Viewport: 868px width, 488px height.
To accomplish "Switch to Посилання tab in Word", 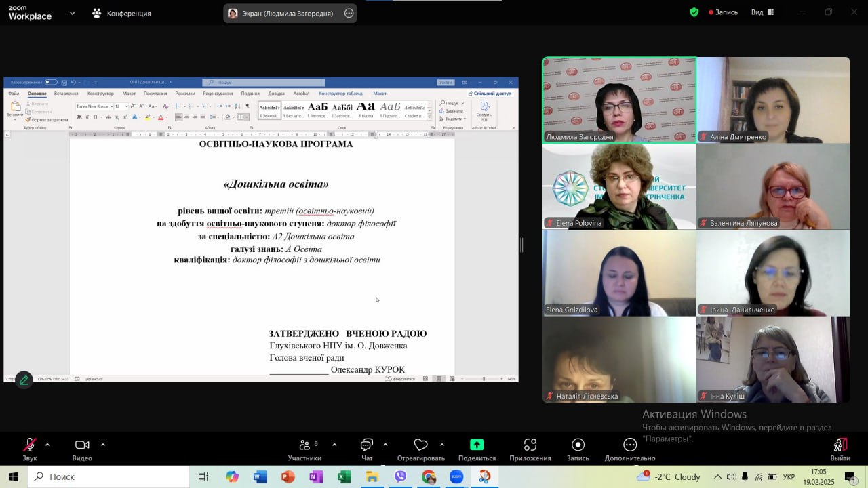I will (155, 94).
